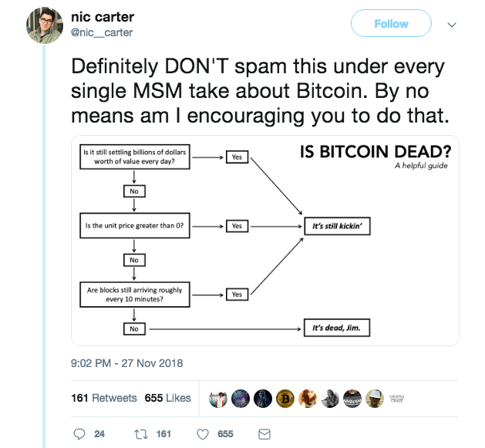
Task: Like the tweet with heart icon
Action: point(204,434)
